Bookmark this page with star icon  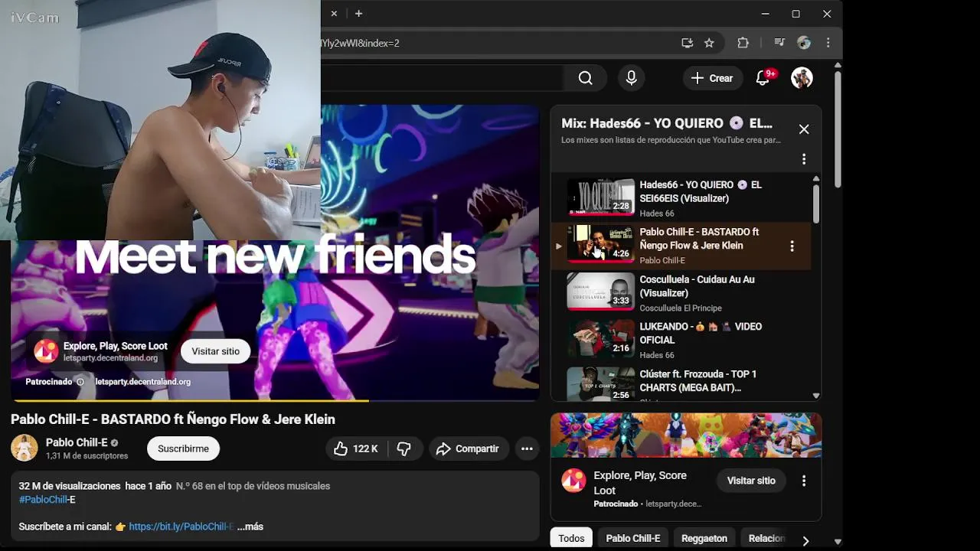click(x=709, y=43)
